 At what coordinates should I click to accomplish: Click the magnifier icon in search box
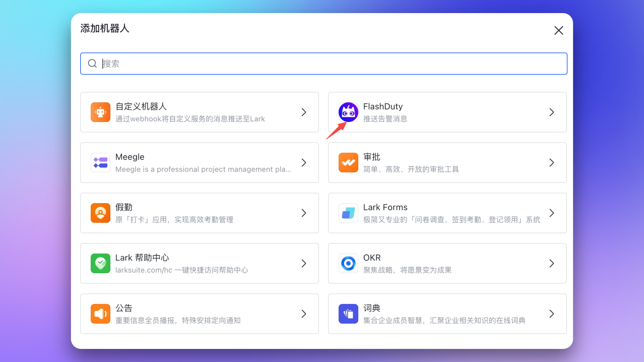pos(92,63)
